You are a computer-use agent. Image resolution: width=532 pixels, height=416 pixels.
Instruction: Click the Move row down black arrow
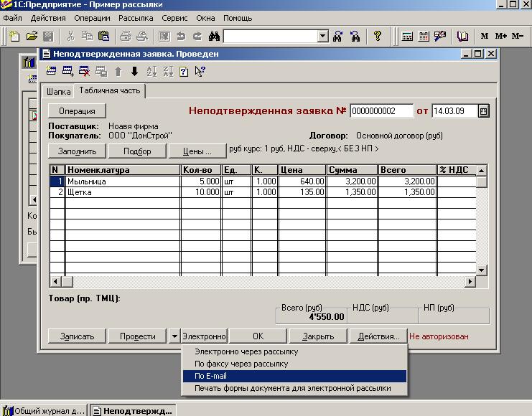(135, 71)
